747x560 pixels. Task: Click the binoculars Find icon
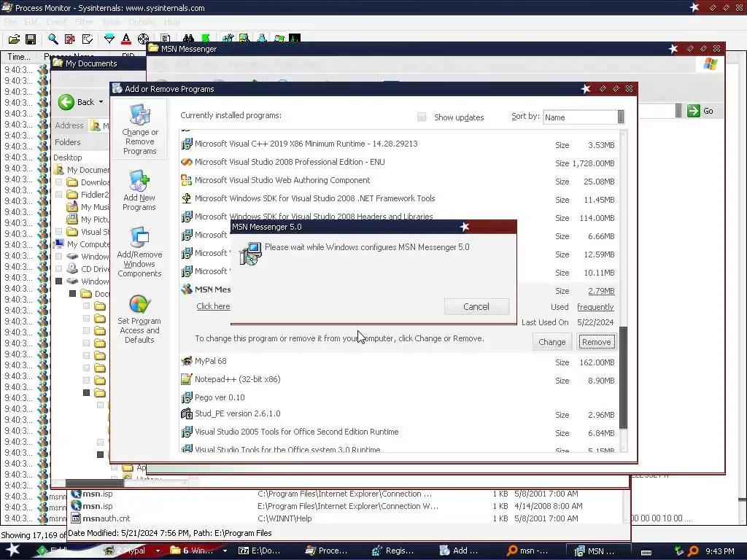(x=188, y=39)
